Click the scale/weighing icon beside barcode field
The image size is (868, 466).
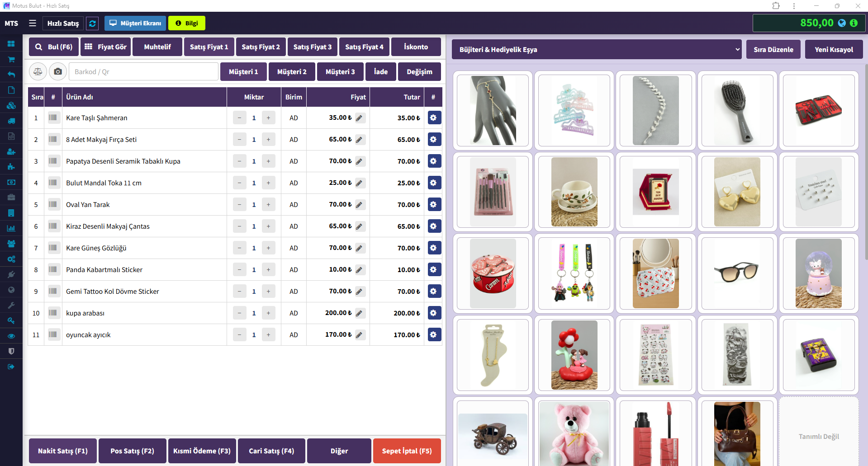(x=38, y=71)
